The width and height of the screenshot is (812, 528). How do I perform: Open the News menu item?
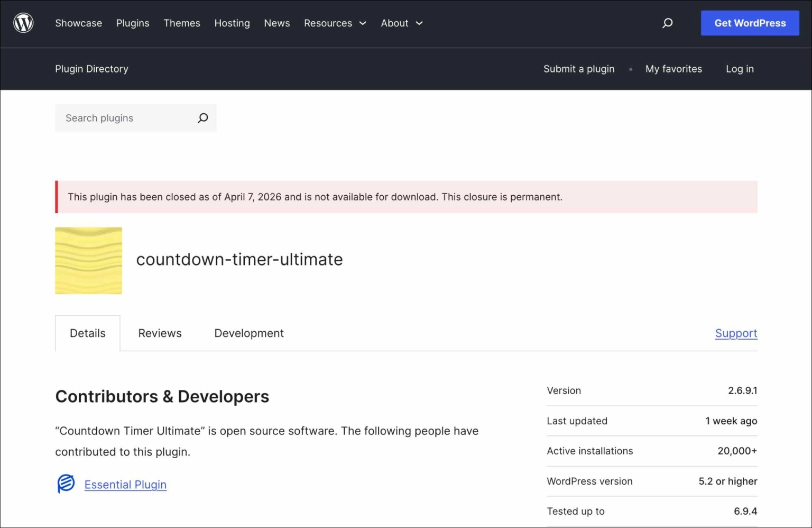click(x=277, y=23)
